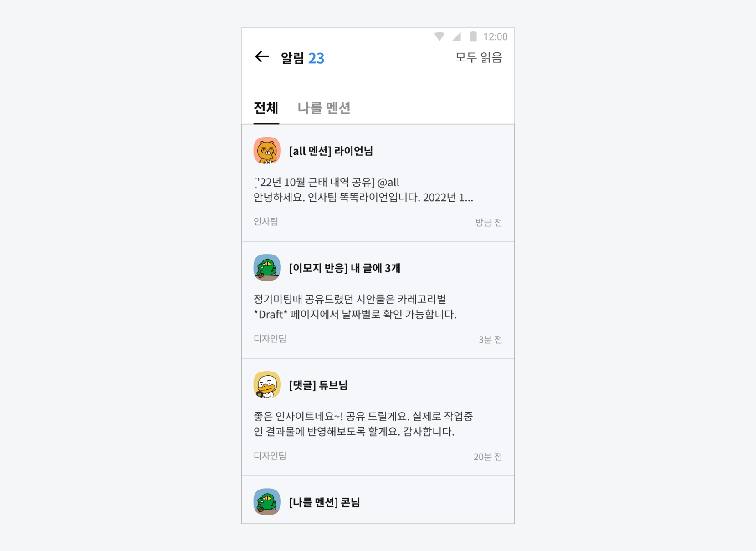
Task: Tap Con's avatar in the mention notification
Action: click(267, 502)
